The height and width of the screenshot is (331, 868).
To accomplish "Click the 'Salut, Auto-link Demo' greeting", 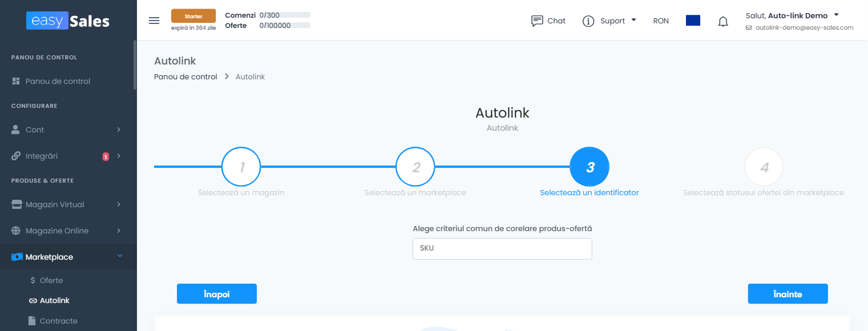I will coord(786,15).
